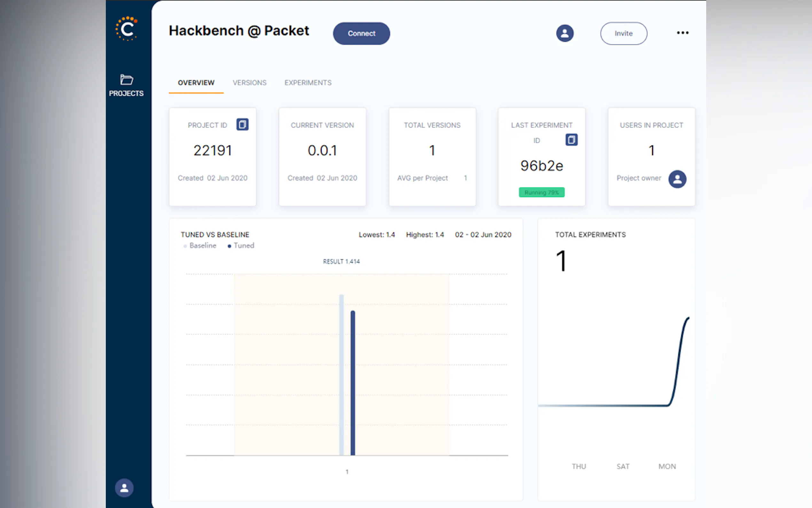Click the AVG per Project text
The width and height of the screenshot is (812, 508).
click(x=422, y=178)
